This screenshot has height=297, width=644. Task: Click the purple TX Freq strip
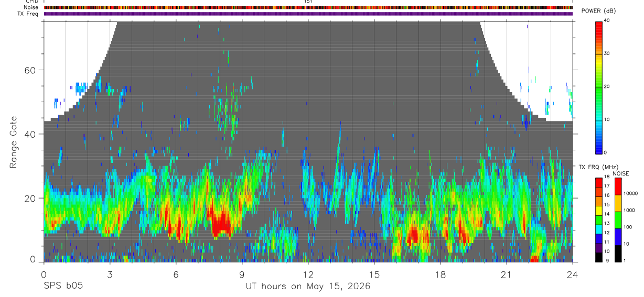click(308, 14)
